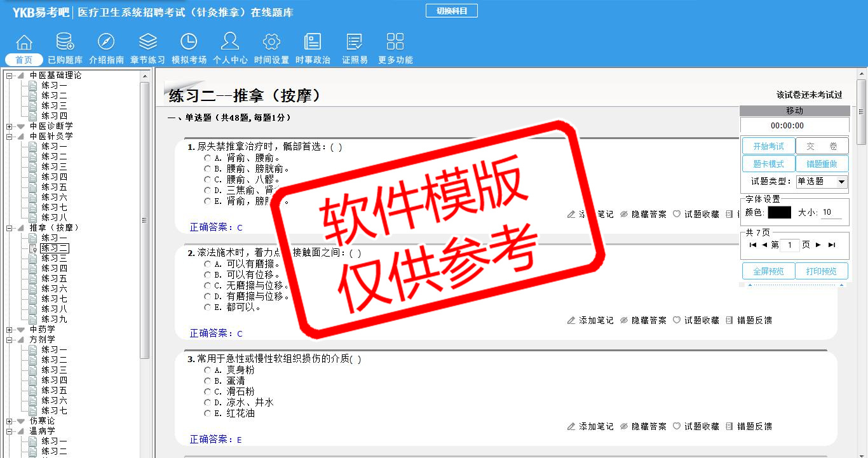The height and width of the screenshot is (458, 868).
Task: Collapse the 方剂学 tree node
Action: click(10, 339)
